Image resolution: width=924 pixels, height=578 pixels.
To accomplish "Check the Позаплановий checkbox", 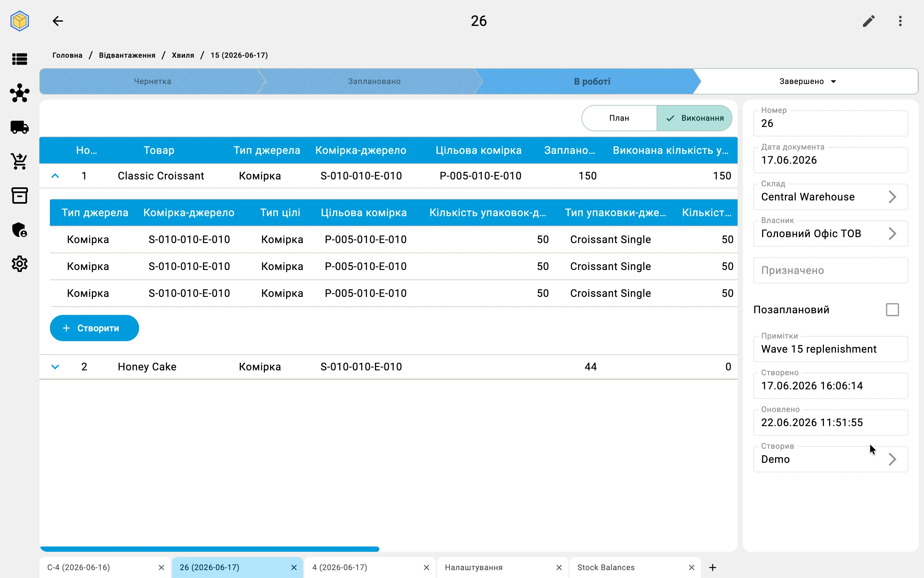I will [x=892, y=310].
